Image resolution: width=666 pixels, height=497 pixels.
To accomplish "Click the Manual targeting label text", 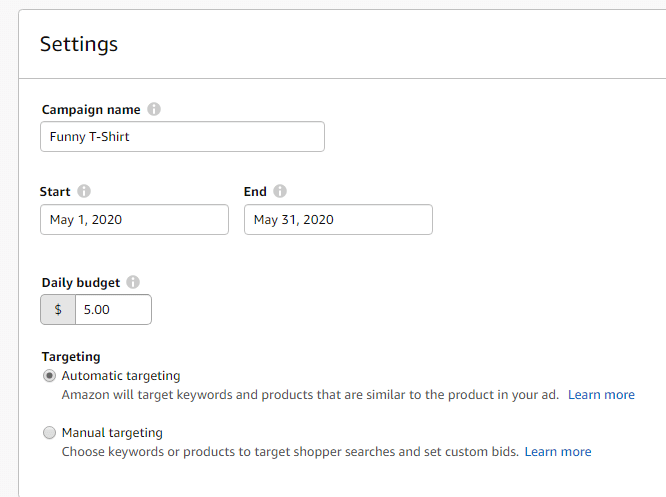I will tap(112, 432).
